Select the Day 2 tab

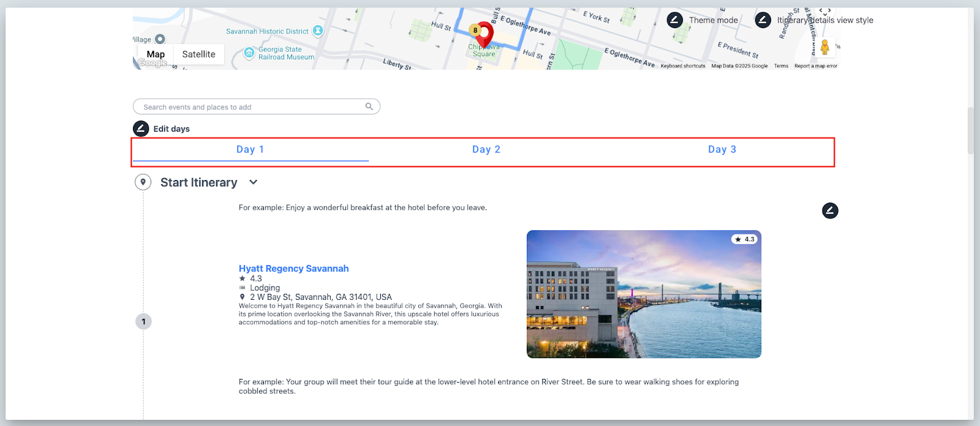click(486, 149)
